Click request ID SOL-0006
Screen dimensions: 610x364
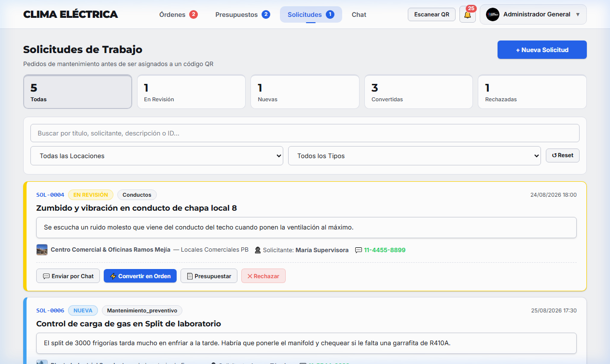[x=50, y=310]
